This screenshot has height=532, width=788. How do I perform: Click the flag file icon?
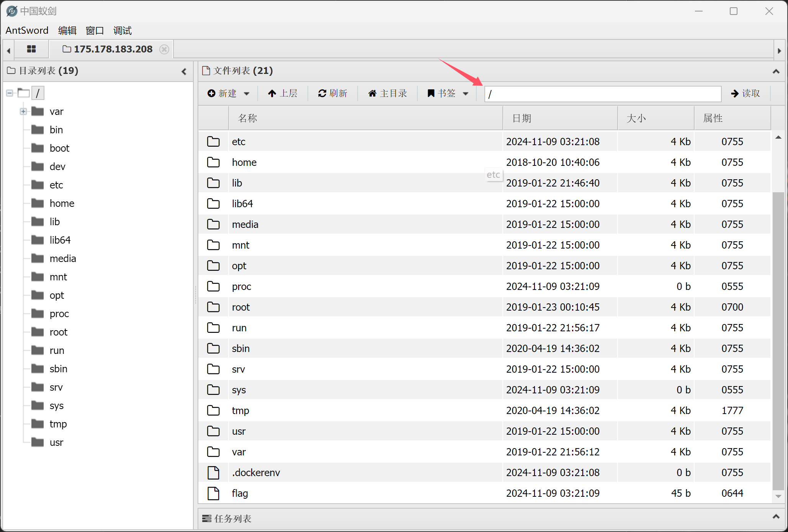click(213, 493)
